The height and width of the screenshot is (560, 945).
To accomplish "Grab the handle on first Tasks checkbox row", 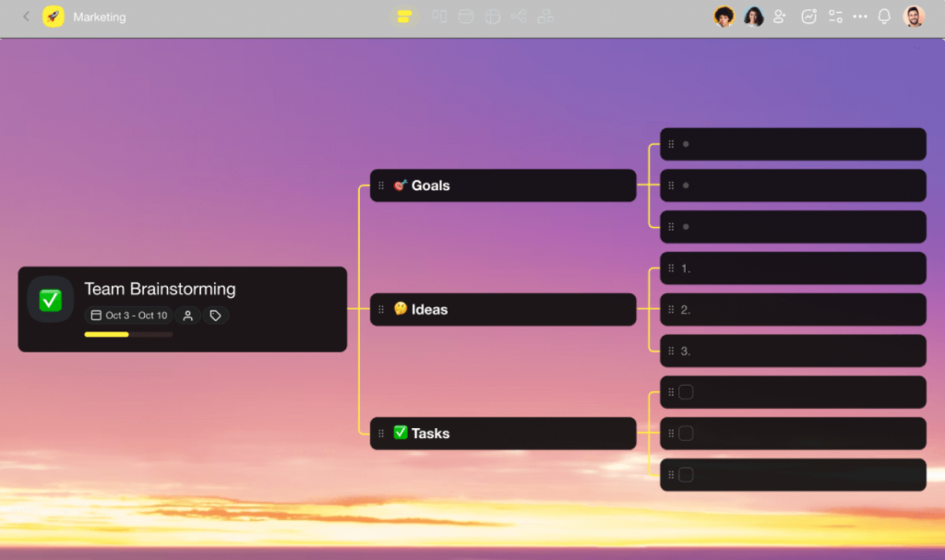I will [671, 392].
